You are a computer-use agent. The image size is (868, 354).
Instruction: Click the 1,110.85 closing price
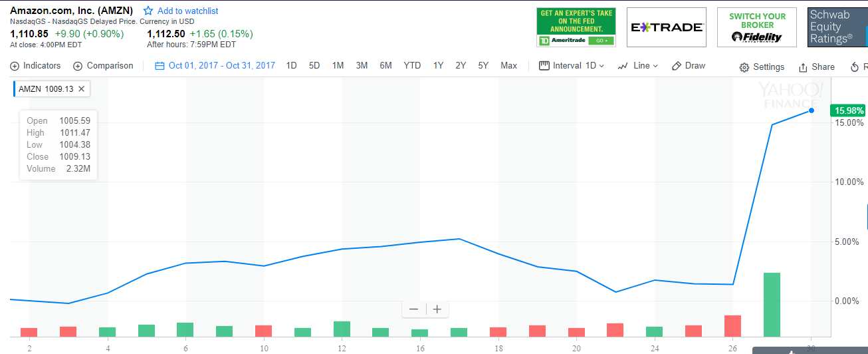tap(29, 33)
